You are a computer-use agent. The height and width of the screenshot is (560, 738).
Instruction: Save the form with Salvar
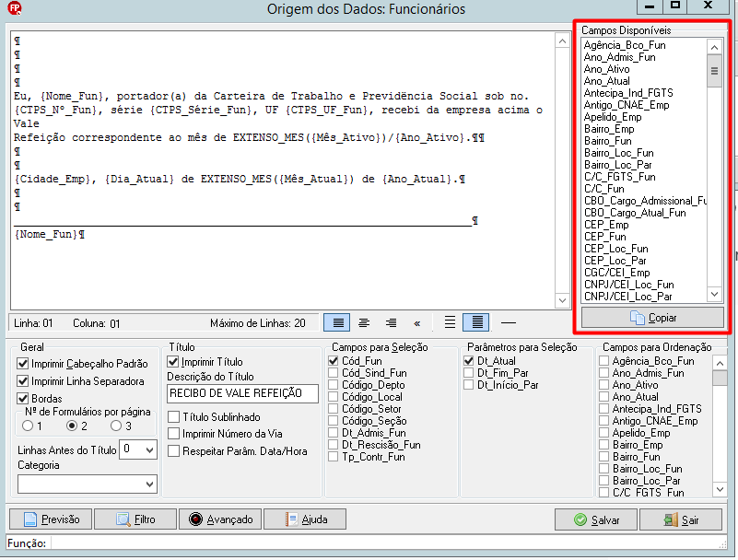click(596, 520)
